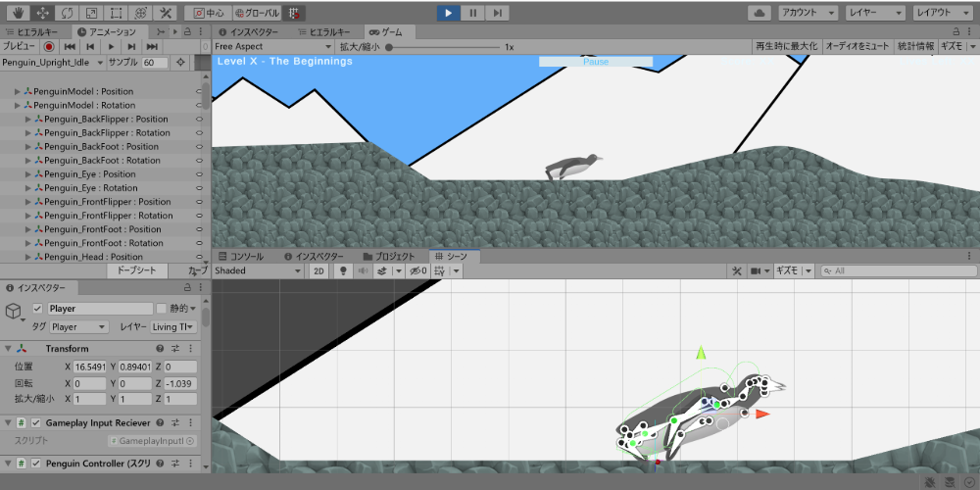The width and height of the screenshot is (980, 490).
Task: Click the cloud services icon
Action: [x=759, y=14]
